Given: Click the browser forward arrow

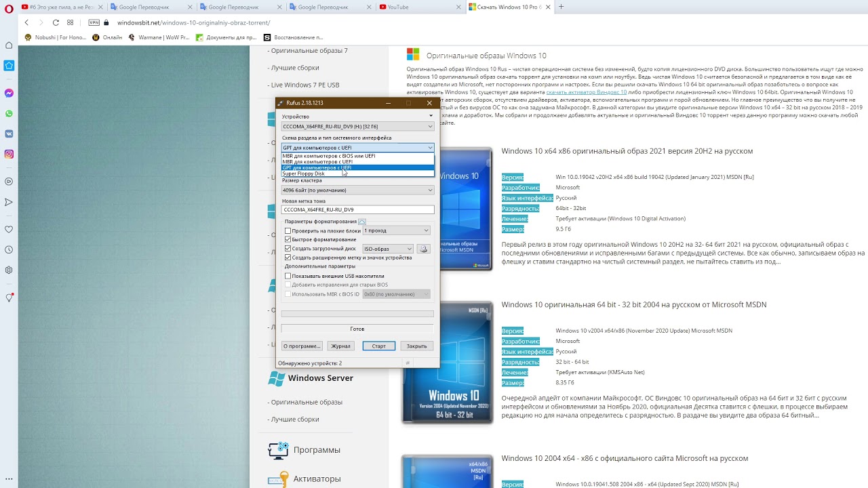Looking at the screenshot, I should click(41, 22).
